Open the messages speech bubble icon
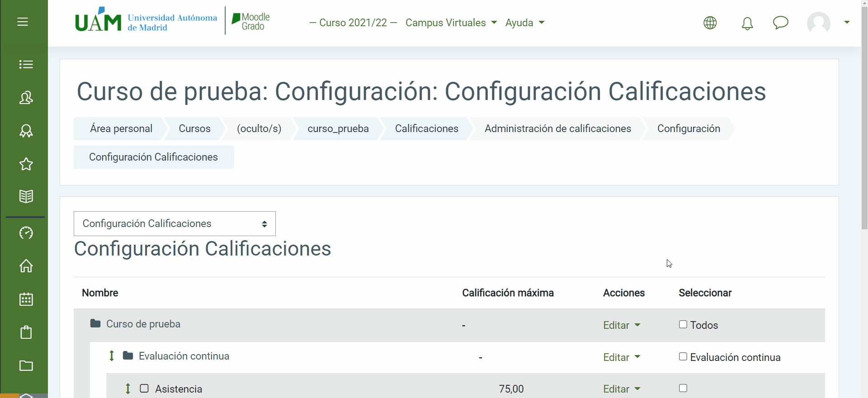Viewport: 868px width, 398px height. point(780,23)
